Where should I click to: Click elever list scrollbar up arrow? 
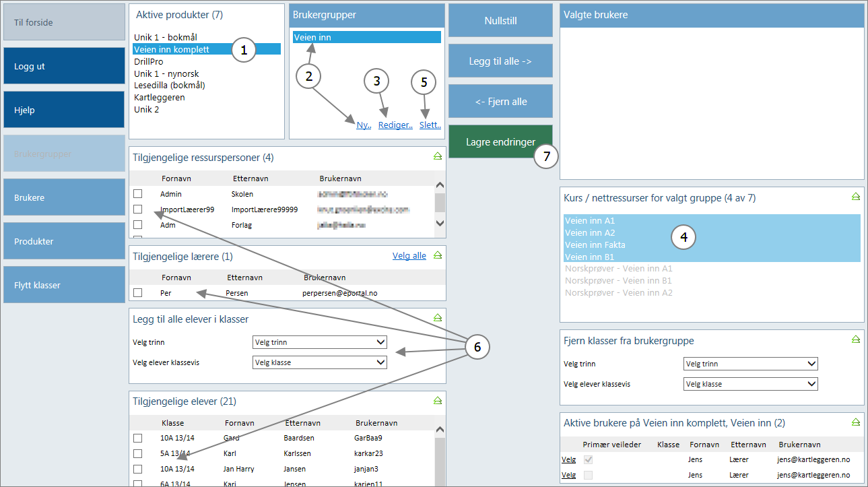coord(440,429)
